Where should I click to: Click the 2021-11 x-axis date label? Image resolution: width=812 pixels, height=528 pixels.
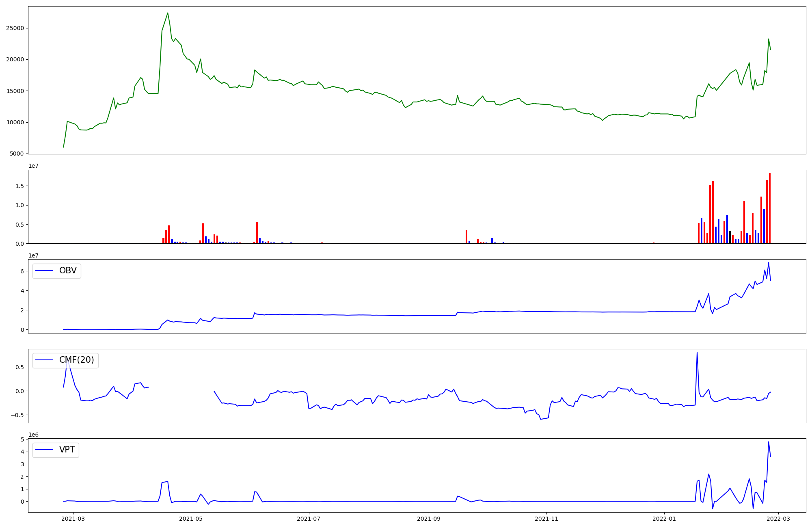click(546, 518)
